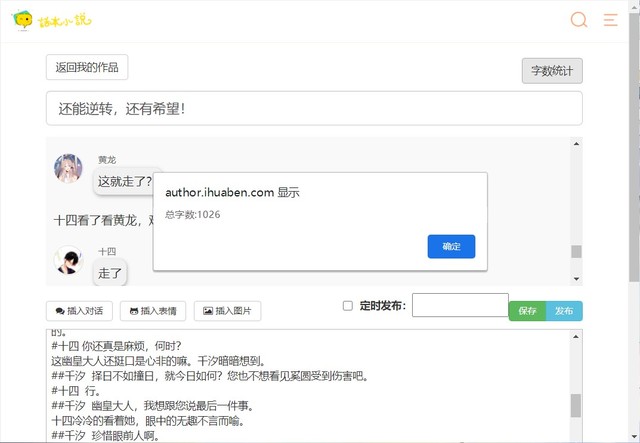Click the 插入表情 button

click(153, 311)
